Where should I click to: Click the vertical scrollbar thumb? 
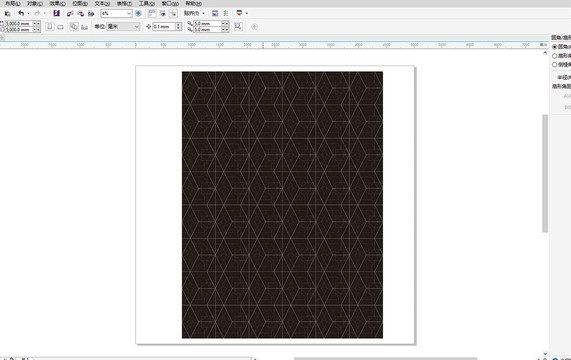545,173
